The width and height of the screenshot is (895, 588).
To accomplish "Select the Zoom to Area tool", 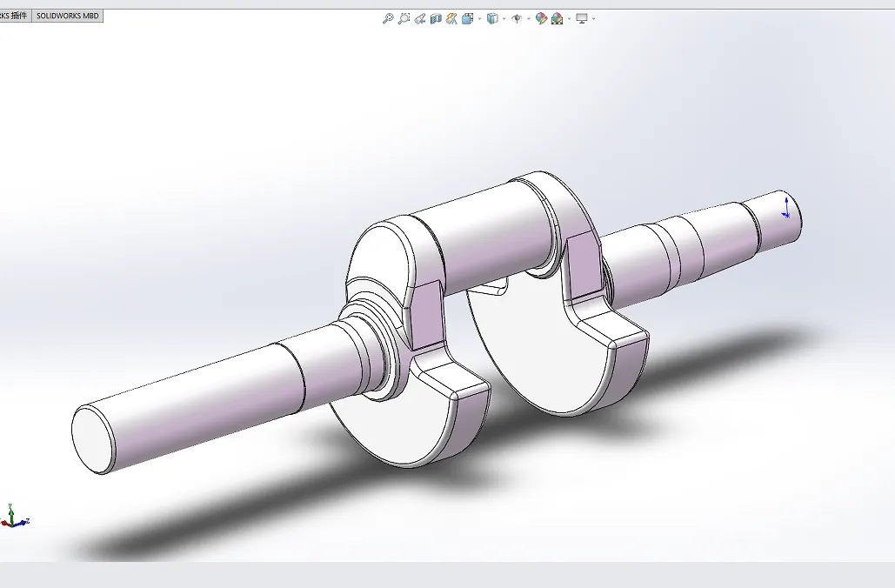I will click(x=404, y=19).
